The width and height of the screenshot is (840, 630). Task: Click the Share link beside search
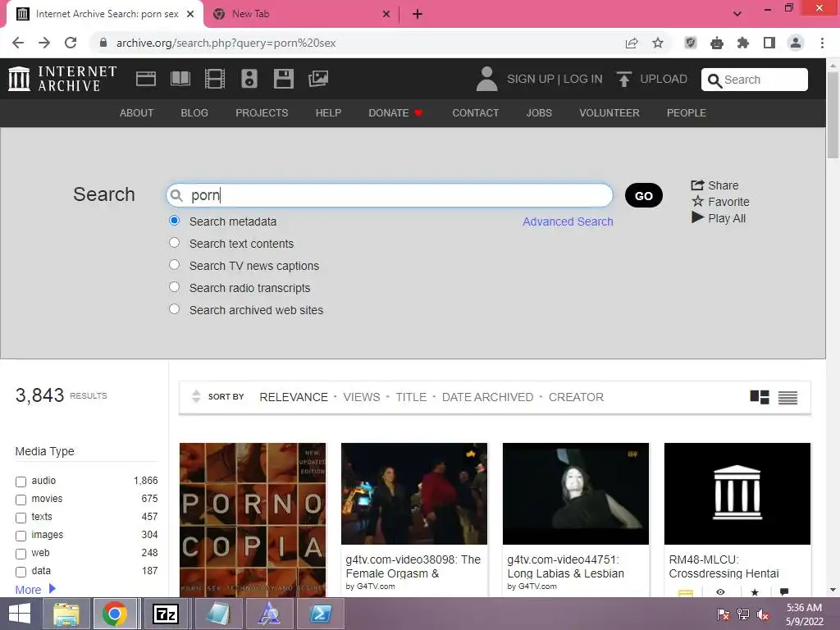(714, 185)
